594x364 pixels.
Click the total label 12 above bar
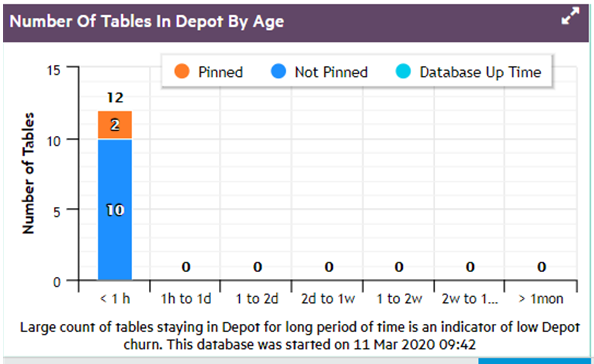[x=115, y=98]
